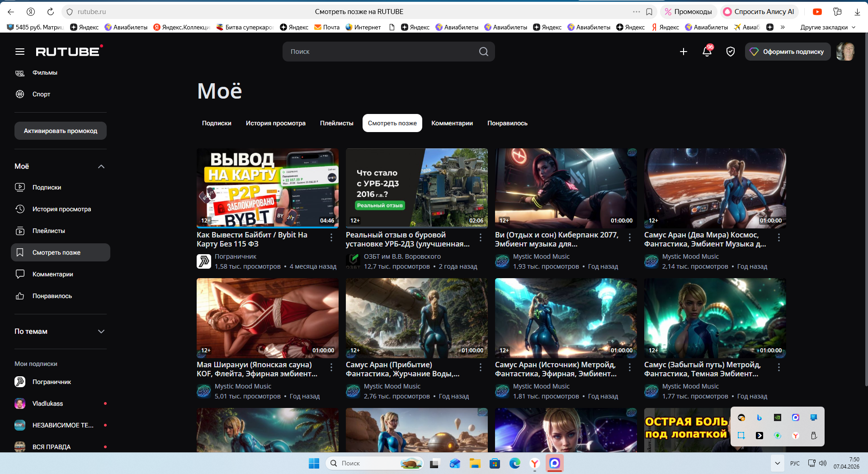Click Активировать промокод button
The image size is (868, 474).
(61, 131)
